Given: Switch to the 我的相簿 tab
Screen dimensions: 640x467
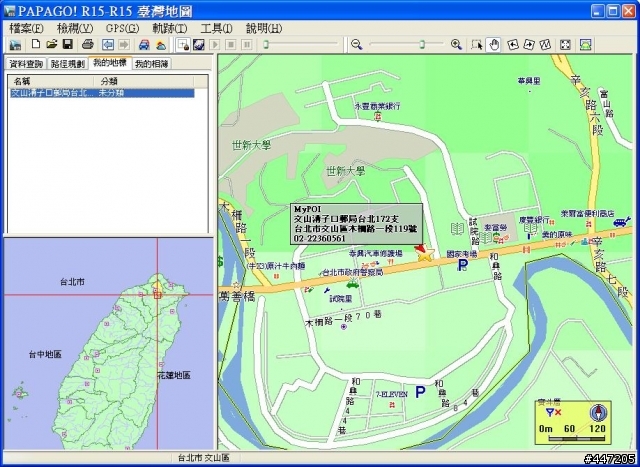Looking at the screenshot, I should tap(151, 64).
